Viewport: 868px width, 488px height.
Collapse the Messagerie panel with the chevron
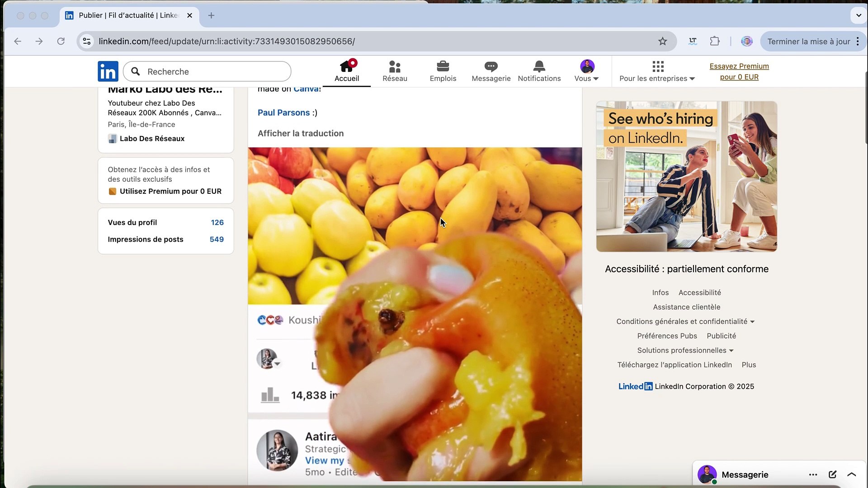[852, 474]
